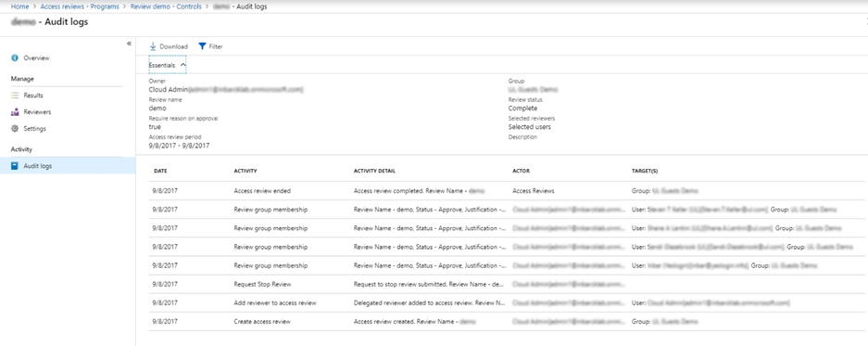This screenshot has height=346, width=868.
Task: Click the '9/8/2017 - 9/8/2017' review period
Action: (x=179, y=146)
